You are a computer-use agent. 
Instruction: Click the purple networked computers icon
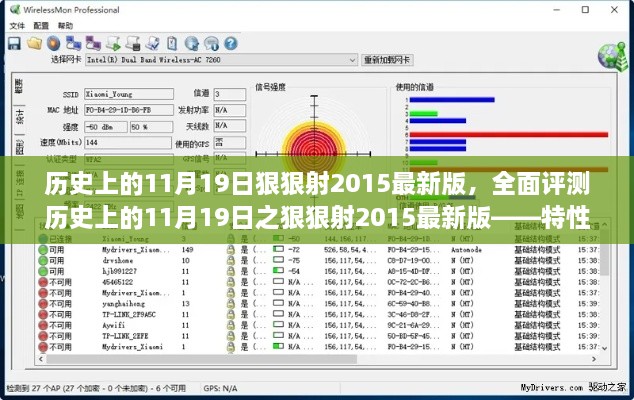tap(93, 43)
